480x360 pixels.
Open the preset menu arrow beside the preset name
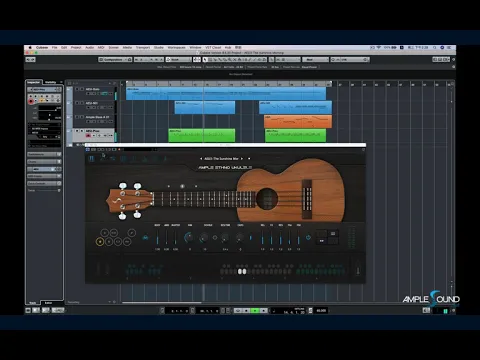(x=249, y=159)
